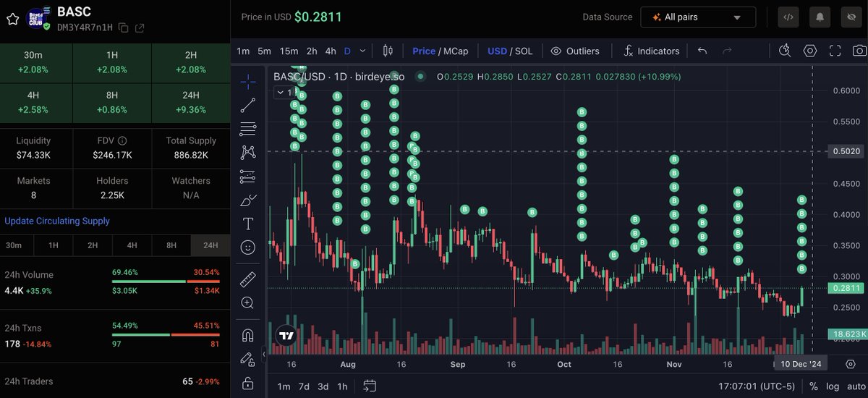The height and width of the screenshot is (398, 868).
Task: Switch chart currency to USD
Action: coord(497,51)
